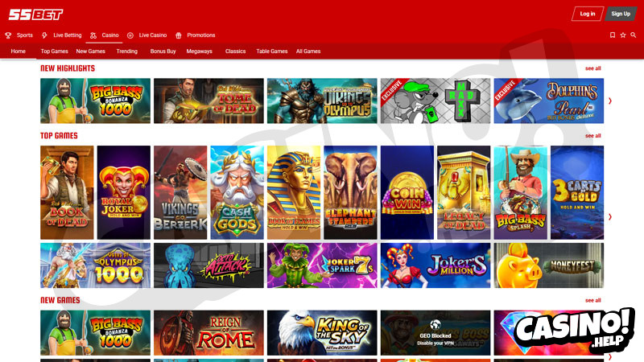644x362 pixels.
Task: Open Coin Win game
Action: click(x=407, y=192)
